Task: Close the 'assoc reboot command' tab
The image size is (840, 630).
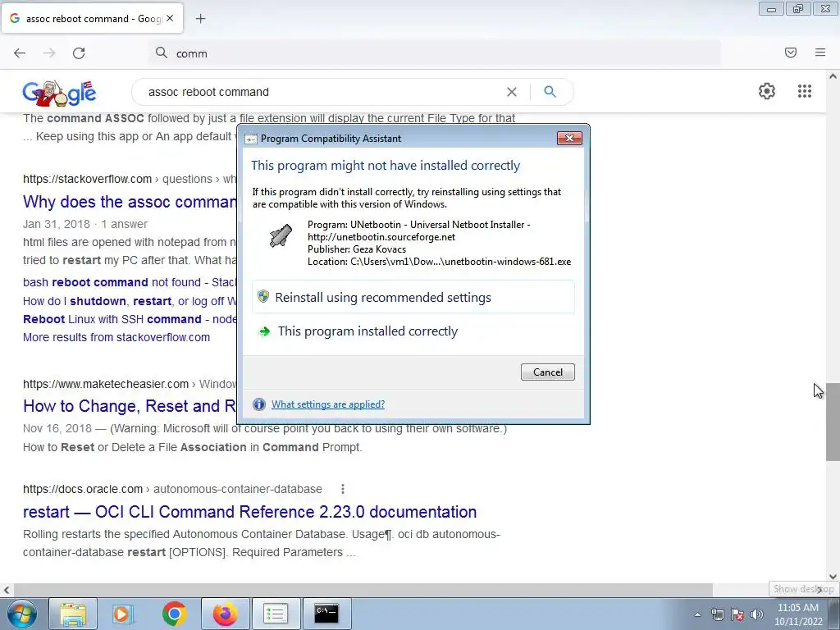Action: point(170,18)
